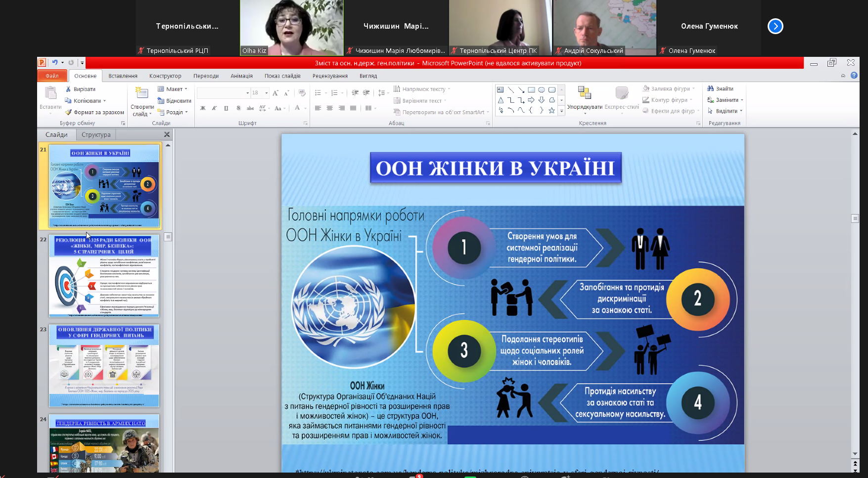868x478 pixels.
Task: Toggle Bold (Ж) formatting
Action: [x=203, y=108]
